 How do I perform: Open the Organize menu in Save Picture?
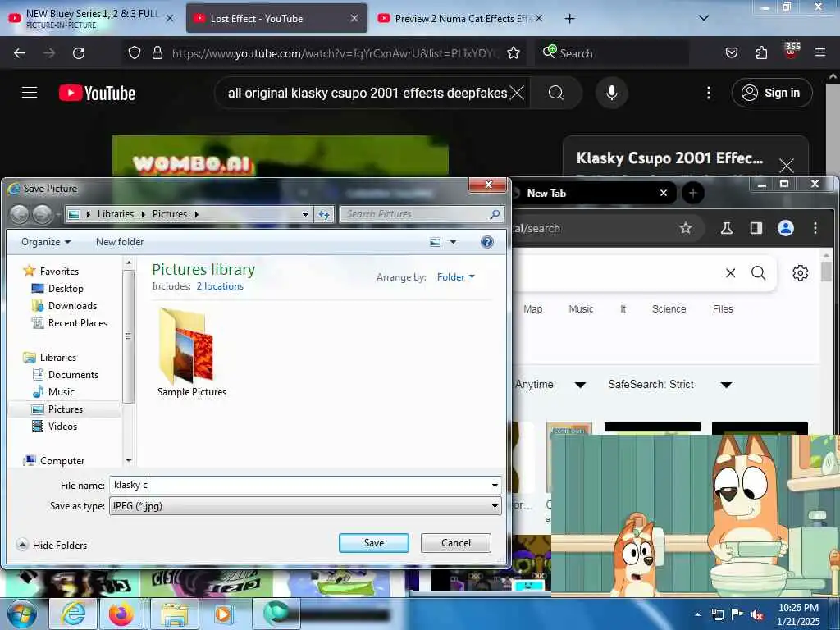tap(46, 242)
